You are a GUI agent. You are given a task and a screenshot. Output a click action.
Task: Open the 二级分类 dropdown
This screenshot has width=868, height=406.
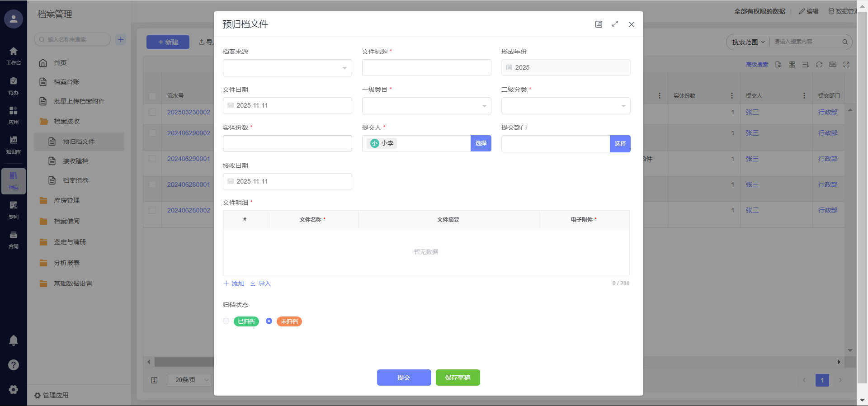pyautogui.click(x=566, y=106)
